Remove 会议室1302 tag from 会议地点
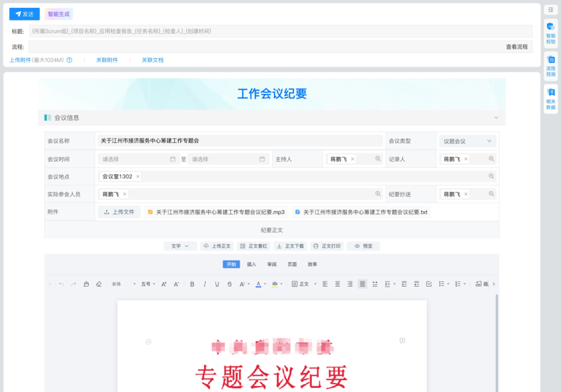Screen dimensions: 561x392 pos(138,177)
